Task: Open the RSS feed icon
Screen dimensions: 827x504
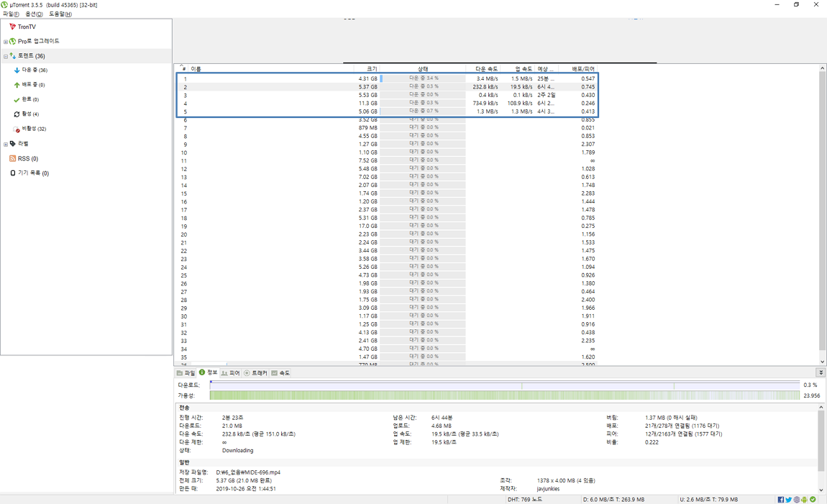Action: (13, 158)
